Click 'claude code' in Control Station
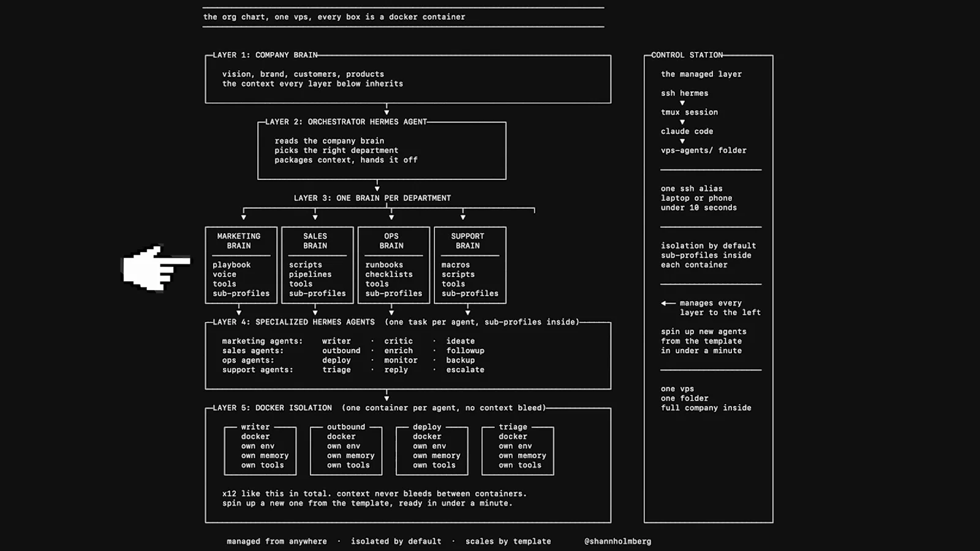This screenshot has height=551, width=980. 687,131
